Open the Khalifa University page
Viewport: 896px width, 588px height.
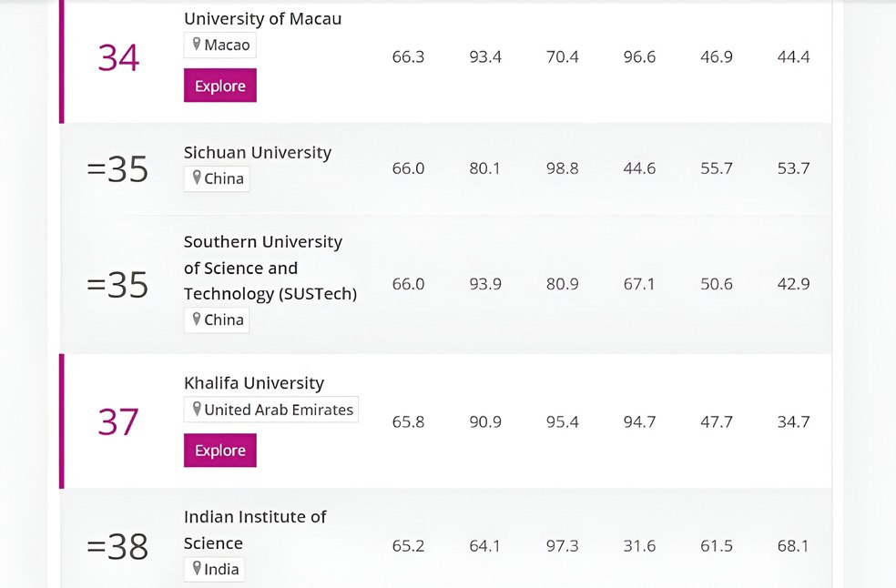[253, 382]
